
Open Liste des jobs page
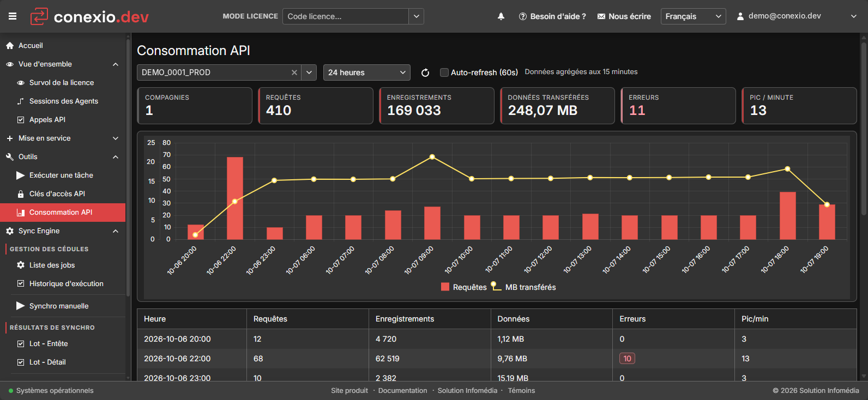(63, 265)
